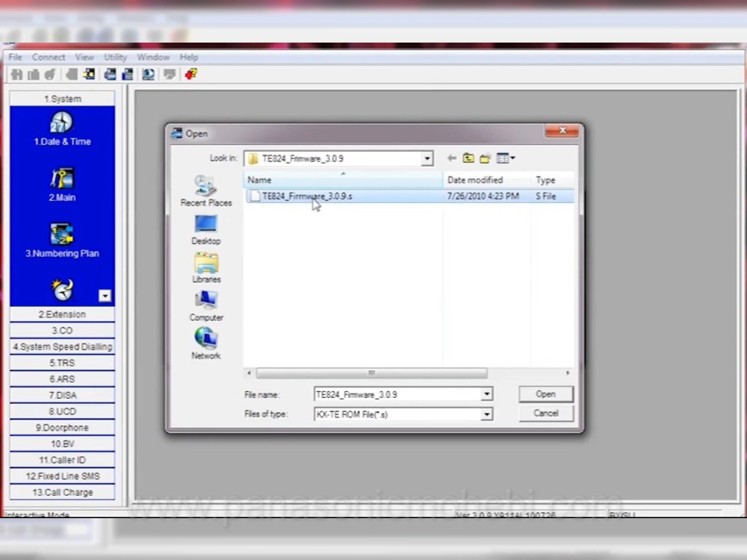Sort files by Date modified column

(475, 180)
